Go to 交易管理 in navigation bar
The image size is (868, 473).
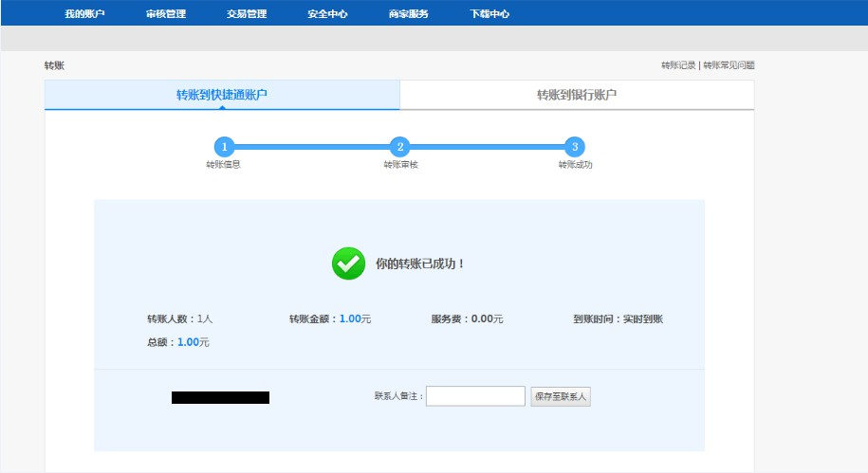tap(247, 14)
